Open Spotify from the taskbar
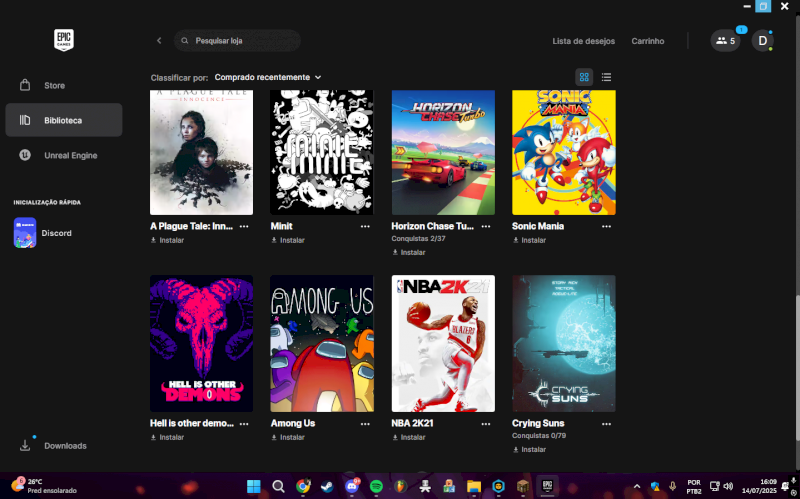800x499 pixels. coord(376,486)
